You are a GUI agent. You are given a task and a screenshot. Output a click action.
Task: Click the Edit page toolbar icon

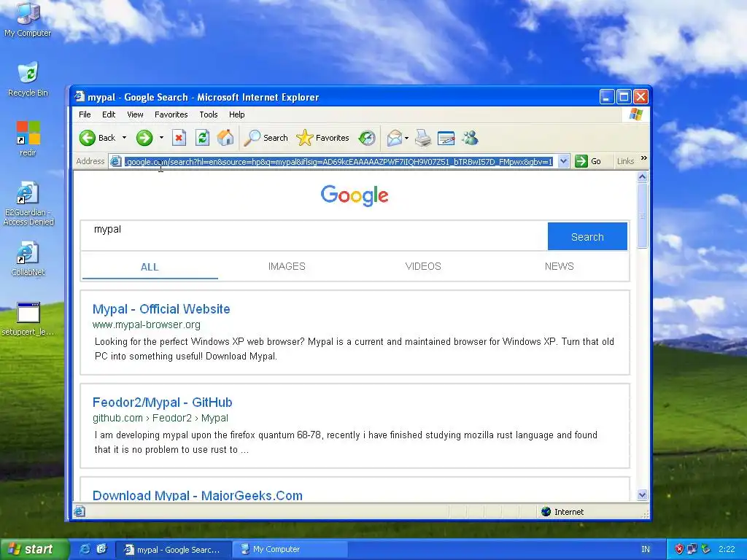coord(446,138)
